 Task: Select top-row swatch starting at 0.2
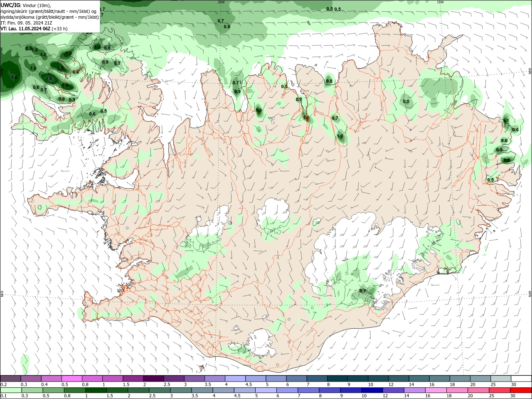point(11,379)
